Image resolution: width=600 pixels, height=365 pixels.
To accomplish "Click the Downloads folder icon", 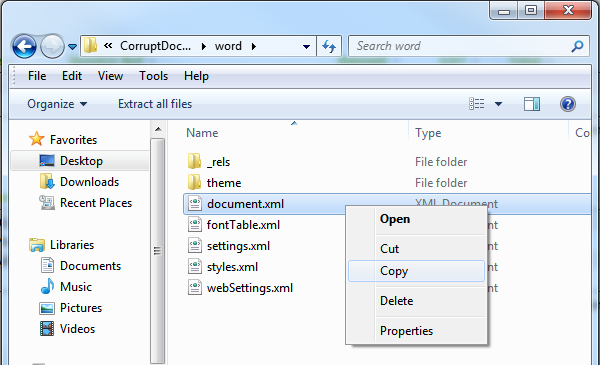I will click(47, 182).
